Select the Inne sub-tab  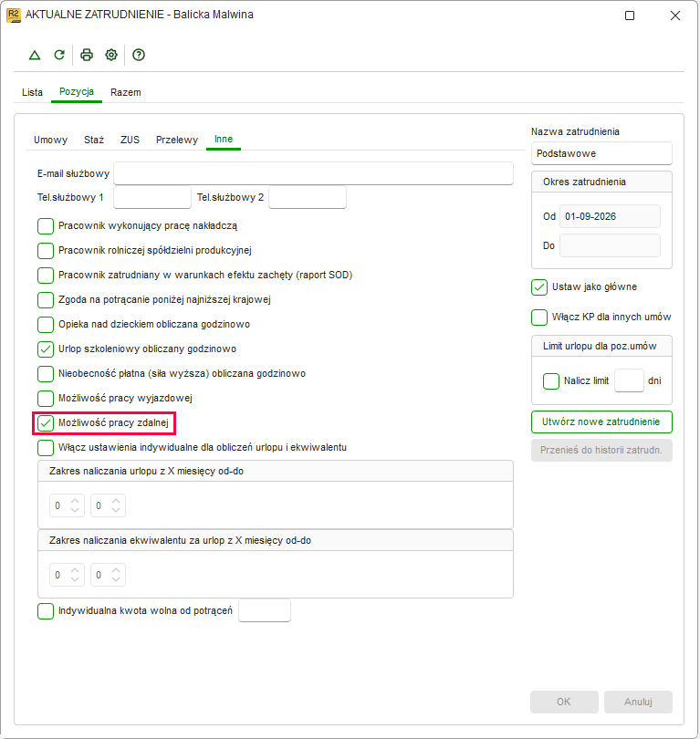(224, 139)
